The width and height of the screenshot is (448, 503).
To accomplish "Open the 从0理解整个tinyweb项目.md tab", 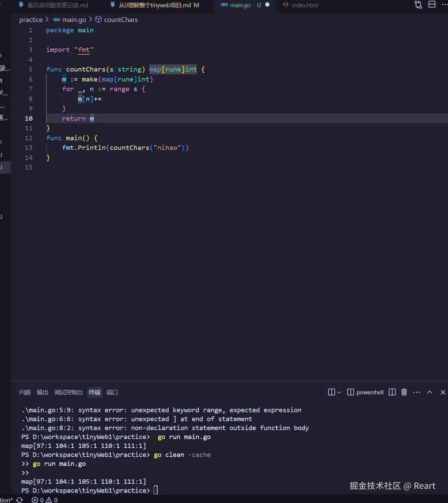I will coord(154,5).
